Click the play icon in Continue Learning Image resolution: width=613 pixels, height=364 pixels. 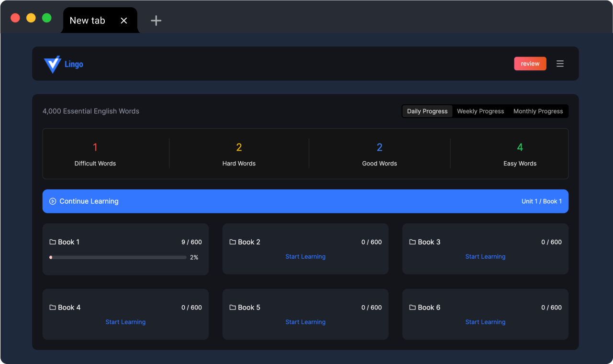tap(53, 201)
